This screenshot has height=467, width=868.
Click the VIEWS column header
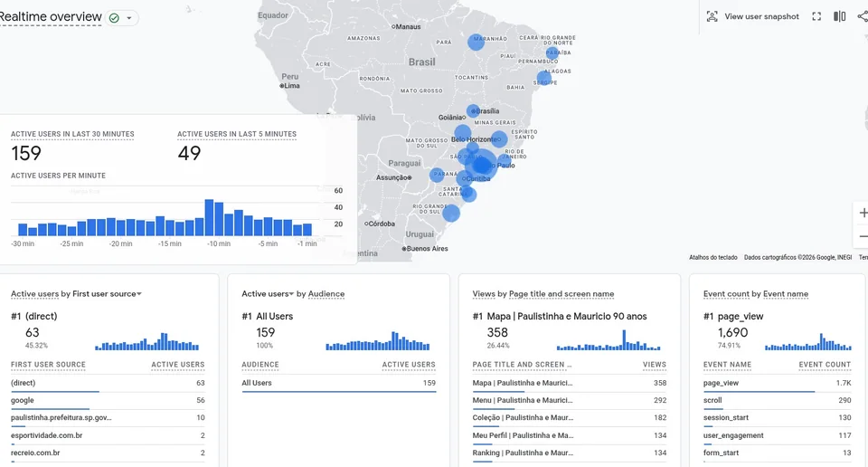[x=655, y=365]
